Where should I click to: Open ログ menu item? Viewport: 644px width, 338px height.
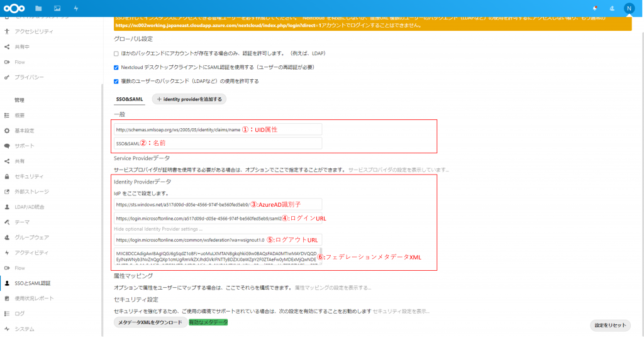(19, 313)
